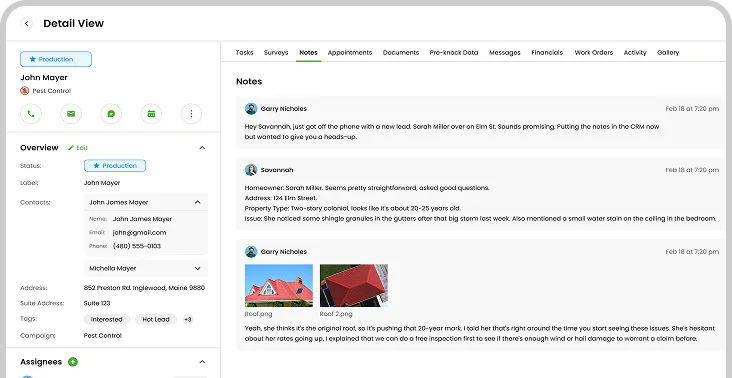The height and width of the screenshot is (378, 732).
Task: Open the three-dot more options menu
Action: 191,114
